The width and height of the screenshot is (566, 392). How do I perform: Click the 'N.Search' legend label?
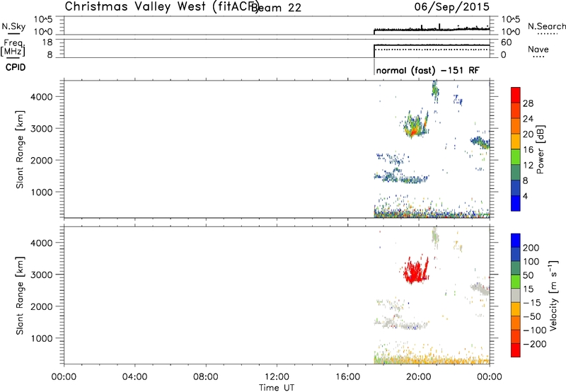(x=546, y=26)
